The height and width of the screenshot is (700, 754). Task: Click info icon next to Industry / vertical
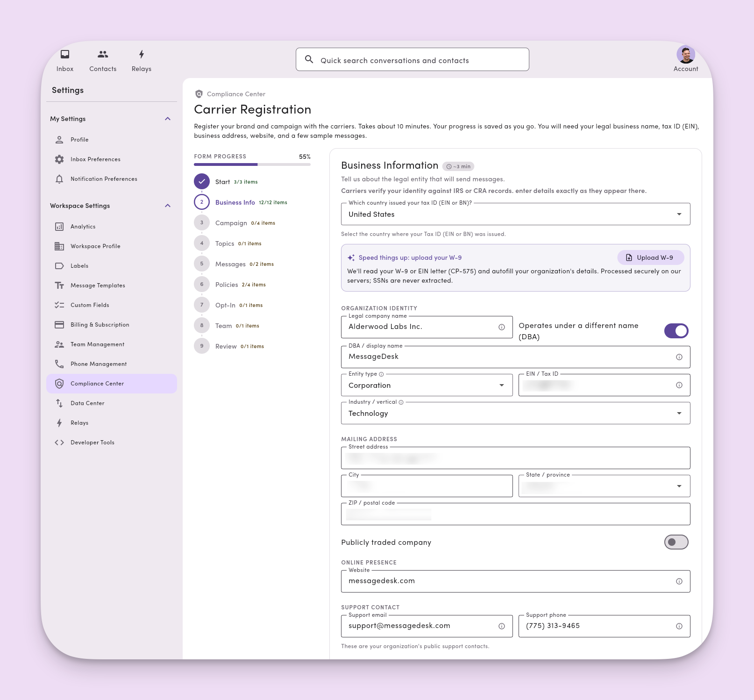[401, 402]
